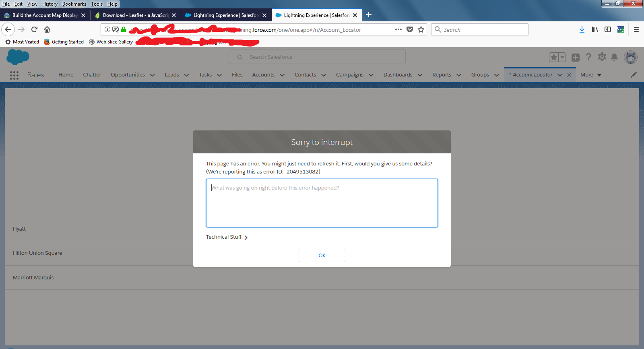This screenshot has height=349, width=644.
Task: Open the Files navigation tab
Action: [237, 75]
